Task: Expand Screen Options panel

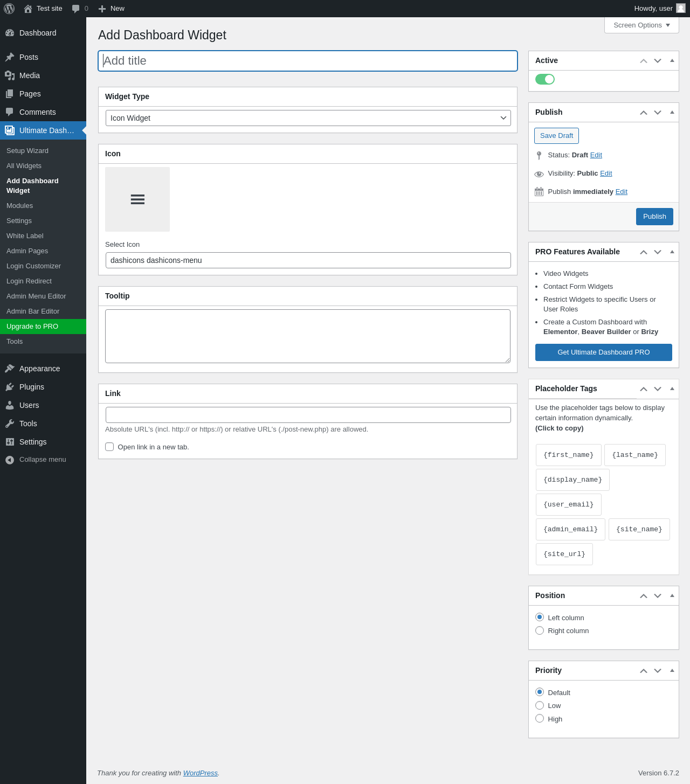Action: pyautogui.click(x=641, y=25)
